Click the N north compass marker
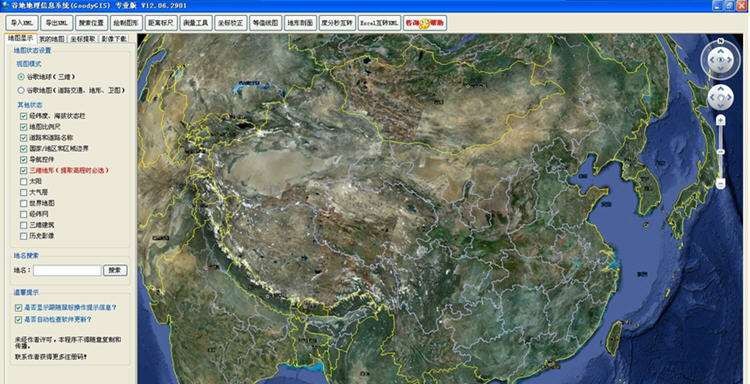 tap(720, 40)
